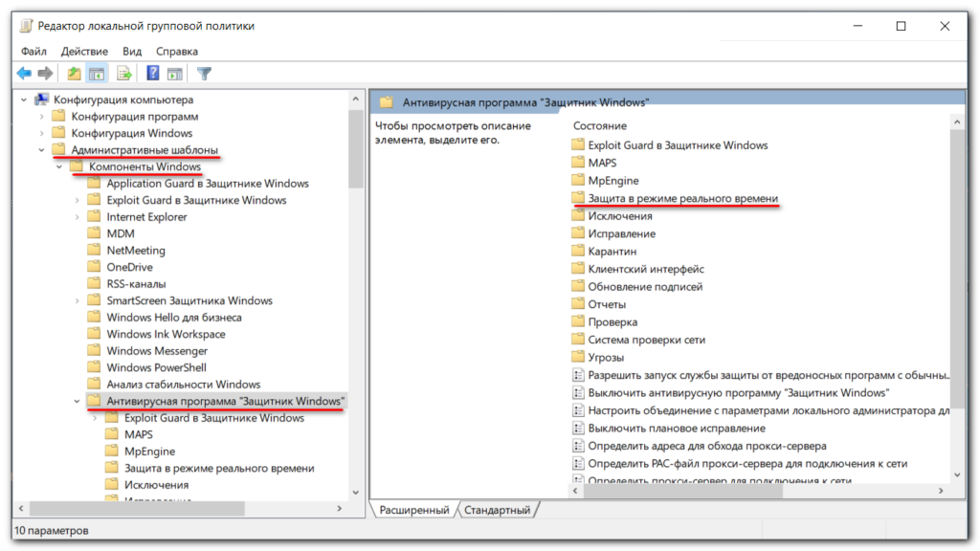Click the left tree horizontal scrollbar right arrow
This screenshot has width=980, height=551.
pos(340,509)
